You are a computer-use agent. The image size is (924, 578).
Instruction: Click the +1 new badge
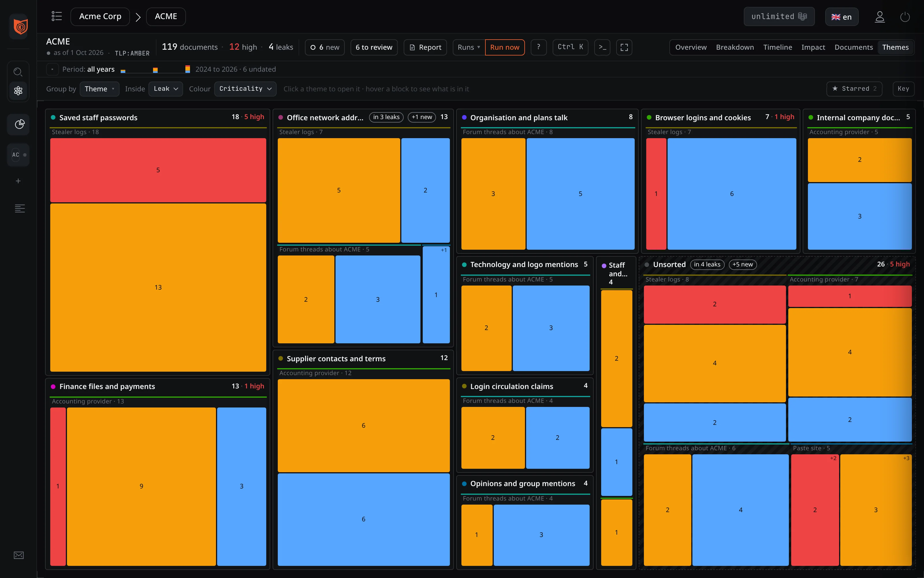422,117
